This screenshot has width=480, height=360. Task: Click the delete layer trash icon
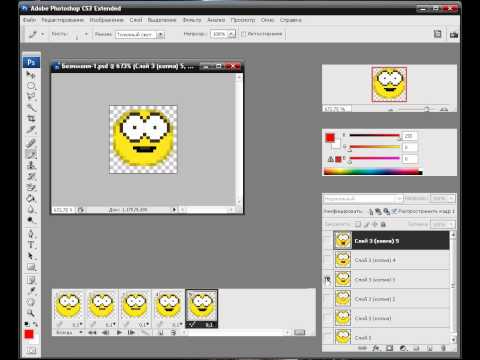[443, 348]
